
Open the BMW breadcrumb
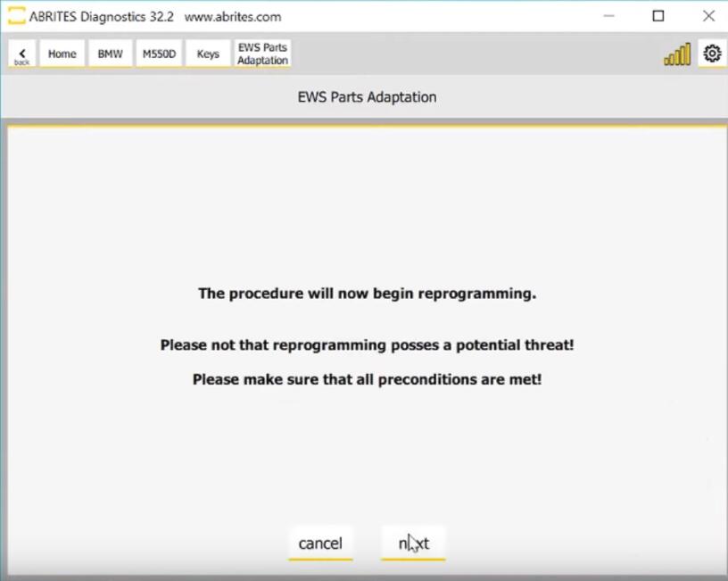111,54
